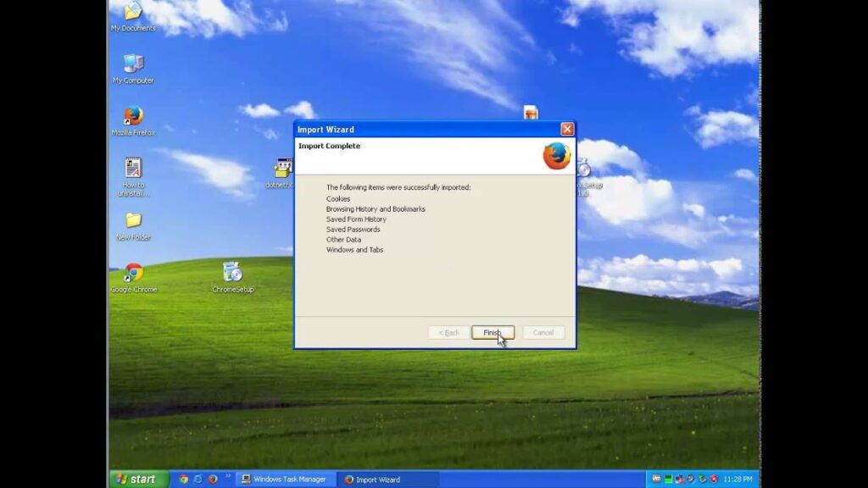Click the Finish button in Import Wizard
868x488 pixels.
[x=492, y=332]
